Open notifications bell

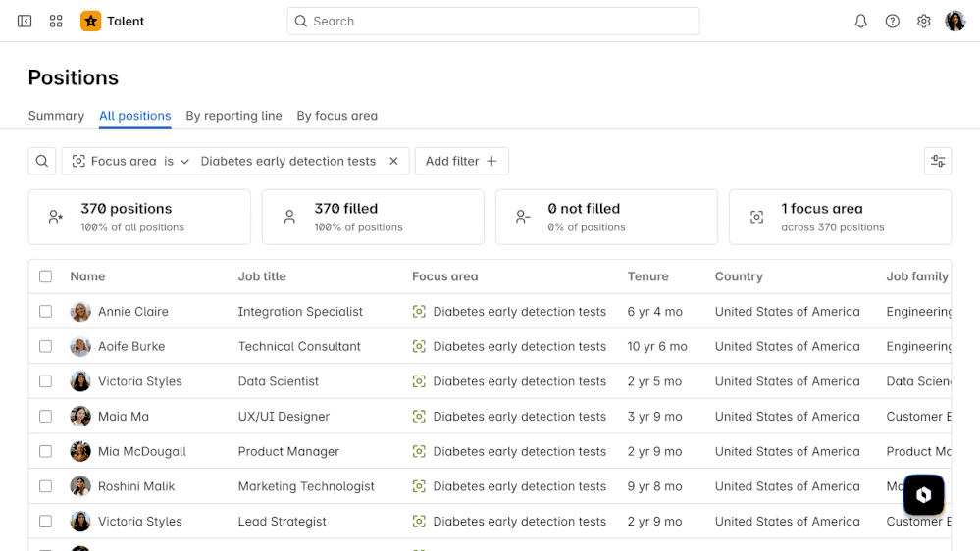[x=860, y=22]
